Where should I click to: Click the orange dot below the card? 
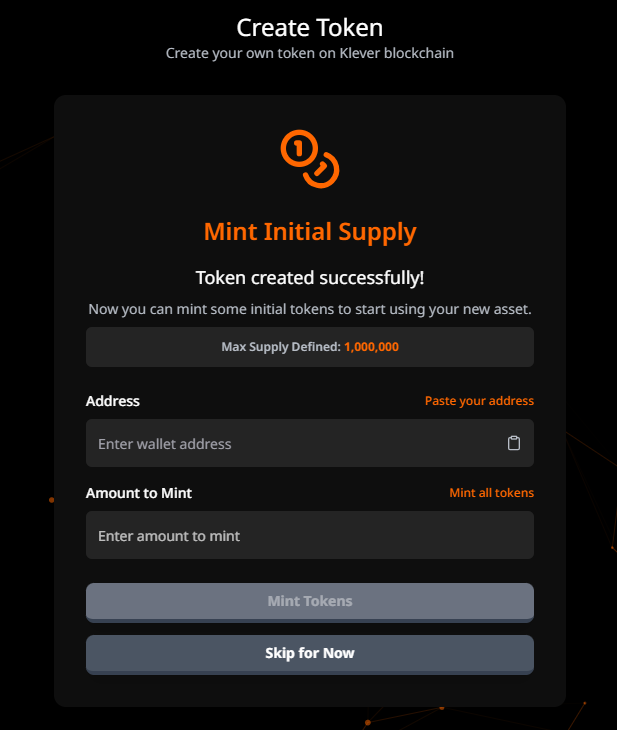click(x=368, y=720)
